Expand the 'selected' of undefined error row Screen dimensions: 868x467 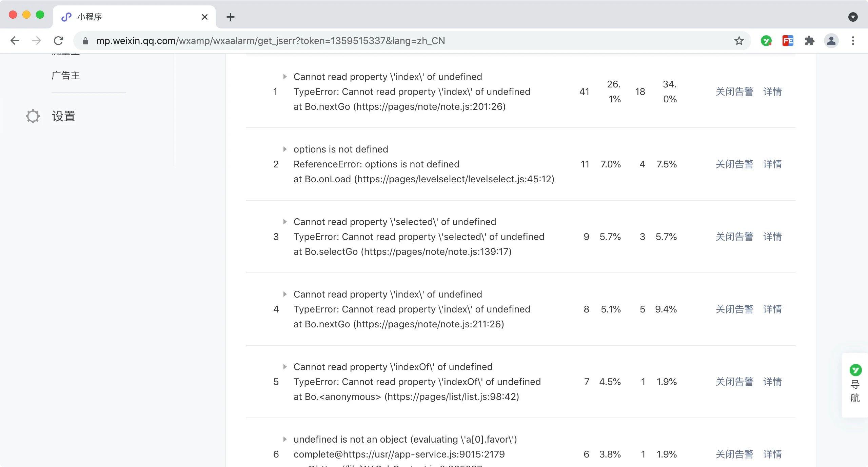285,222
